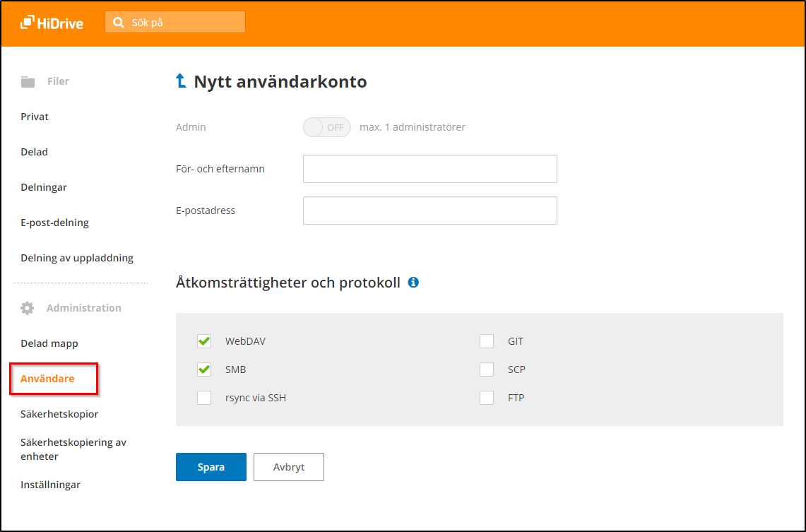Open Privat in the sidebar
Screen dimensions: 806x532
pos(35,117)
